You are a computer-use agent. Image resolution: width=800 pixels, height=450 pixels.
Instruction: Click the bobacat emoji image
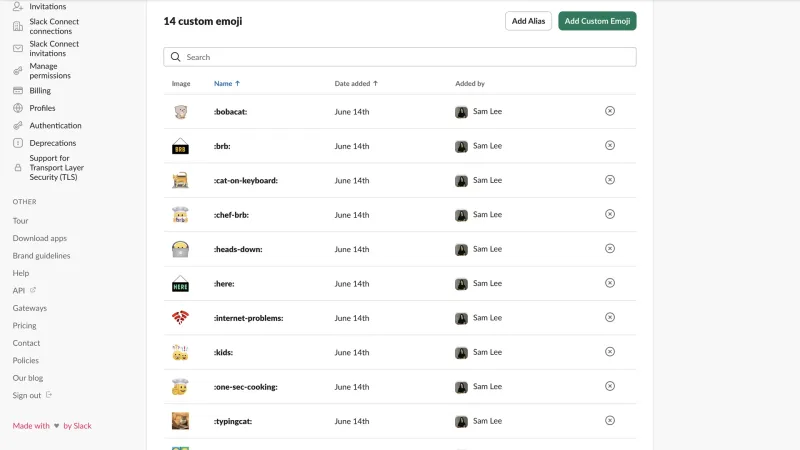pyautogui.click(x=180, y=112)
